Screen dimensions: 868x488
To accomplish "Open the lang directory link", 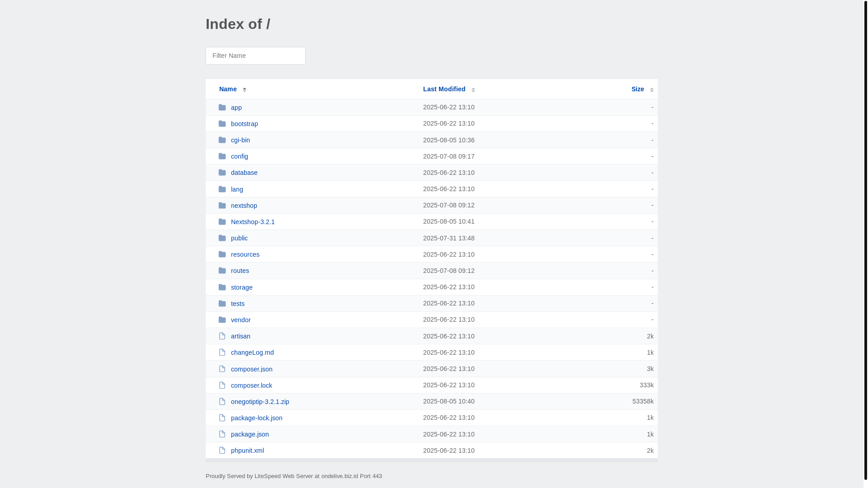I will [237, 189].
